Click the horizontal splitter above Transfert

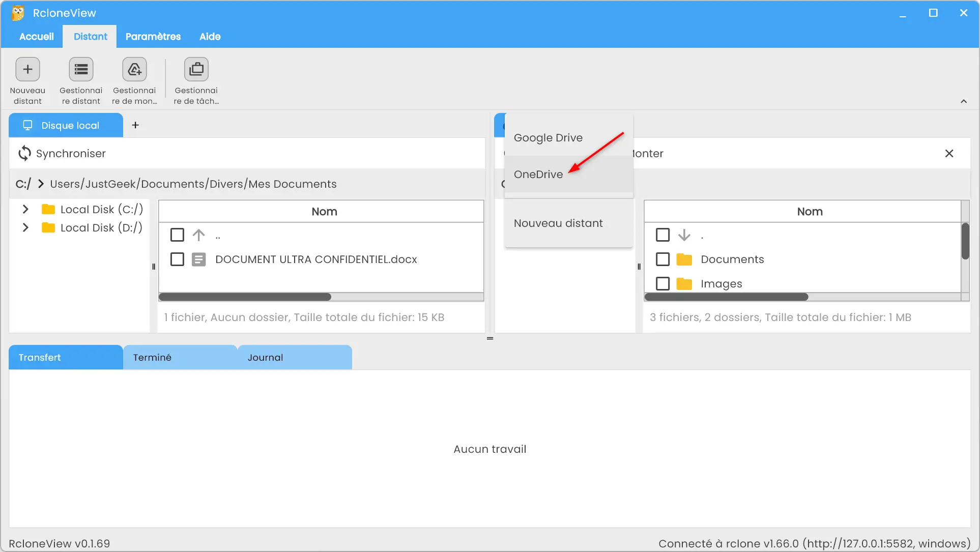click(x=490, y=338)
